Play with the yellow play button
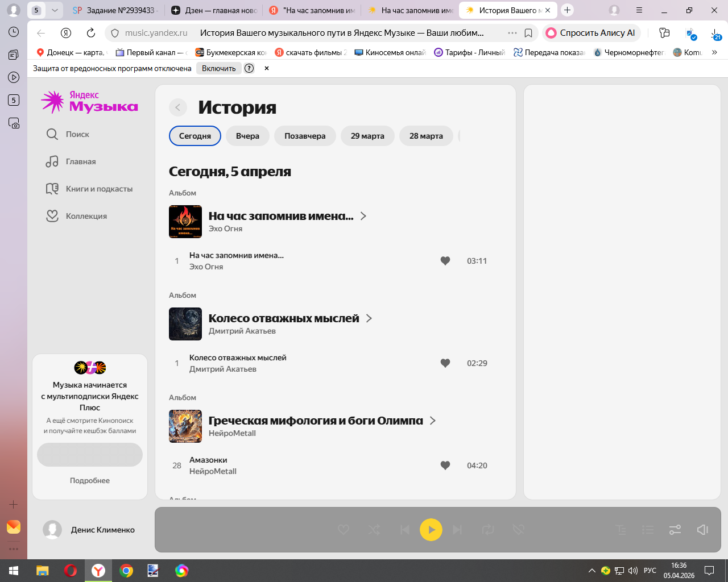The image size is (728, 582). point(431,530)
